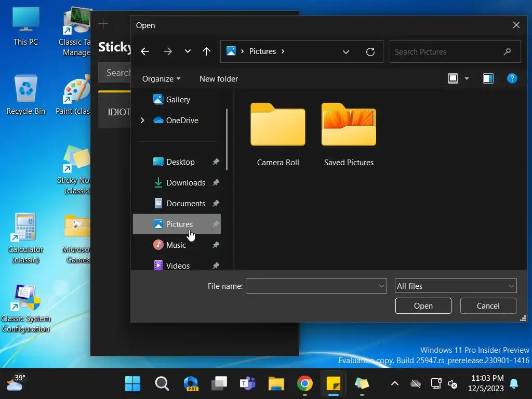Select the IDIOT note in Sticky Notes

pos(115,110)
